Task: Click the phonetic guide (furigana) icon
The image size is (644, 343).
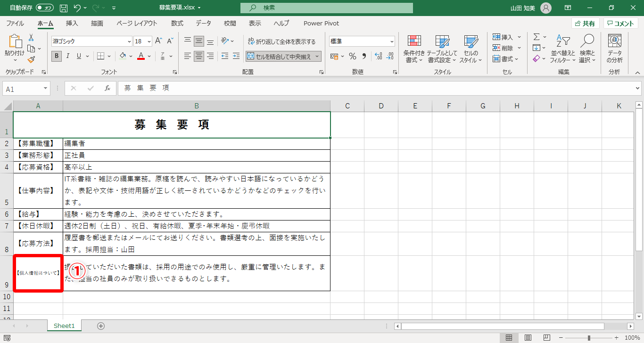Action: point(163,56)
